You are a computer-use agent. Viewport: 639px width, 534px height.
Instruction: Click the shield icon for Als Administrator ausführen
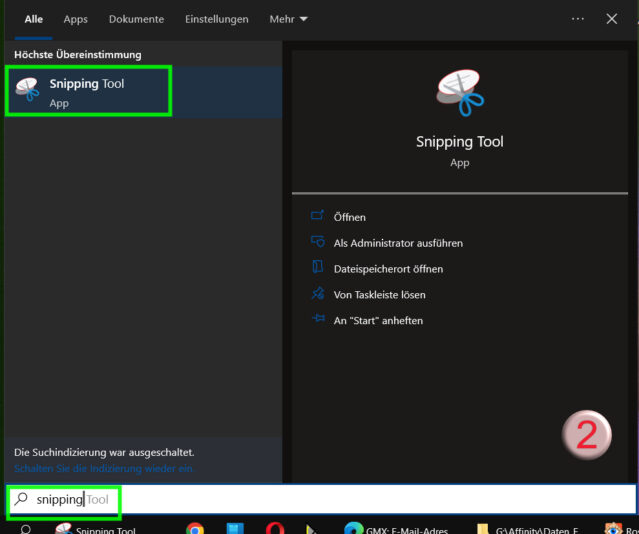pyautogui.click(x=318, y=242)
